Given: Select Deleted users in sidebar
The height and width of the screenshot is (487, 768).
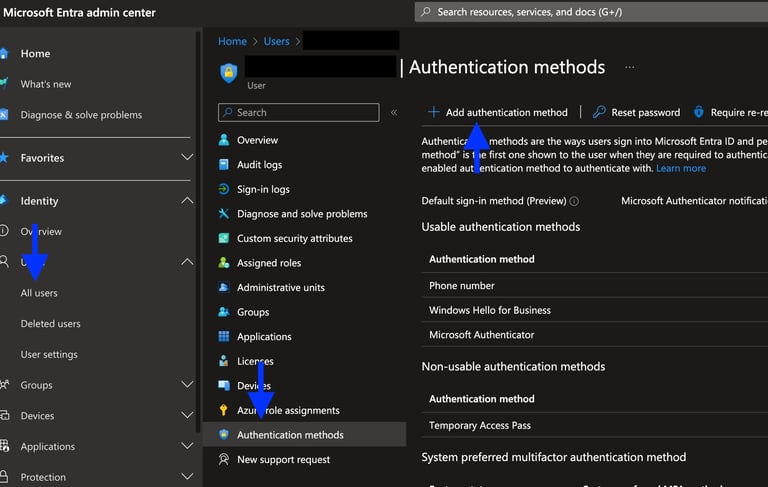Looking at the screenshot, I should (x=50, y=324).
